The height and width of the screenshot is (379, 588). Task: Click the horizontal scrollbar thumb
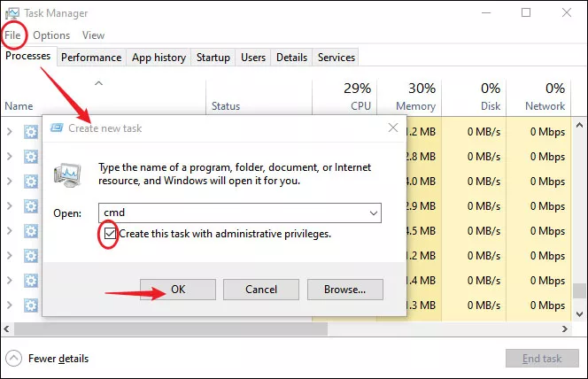[x=171, y=329]
